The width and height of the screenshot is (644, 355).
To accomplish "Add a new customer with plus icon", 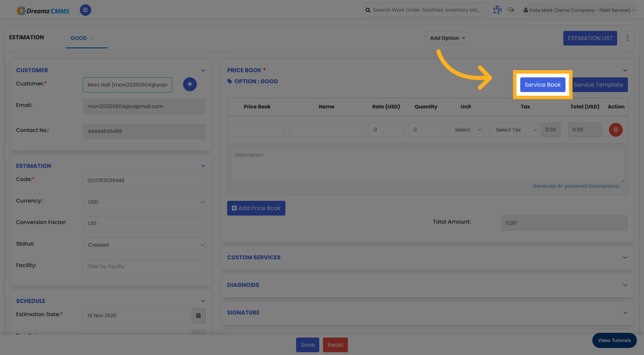I will pos(190,84).
